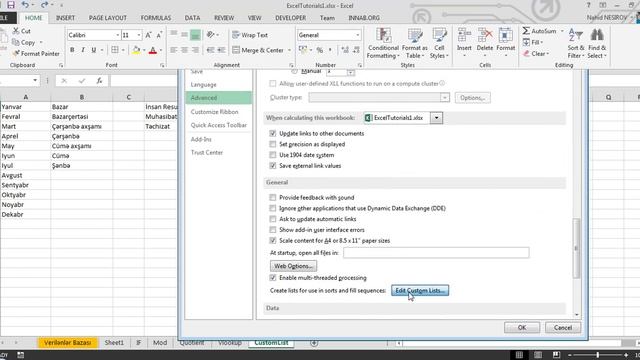The image size is (640, 360).
Task: Select Customize Ribbon in options sidebar
Action: [x=214, y=112]
